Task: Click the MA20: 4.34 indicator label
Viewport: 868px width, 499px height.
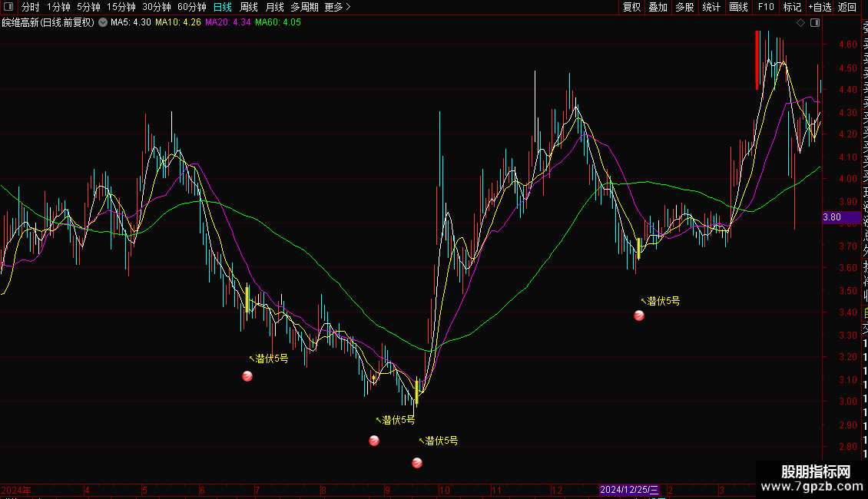Action: click(x=227, y=23)
